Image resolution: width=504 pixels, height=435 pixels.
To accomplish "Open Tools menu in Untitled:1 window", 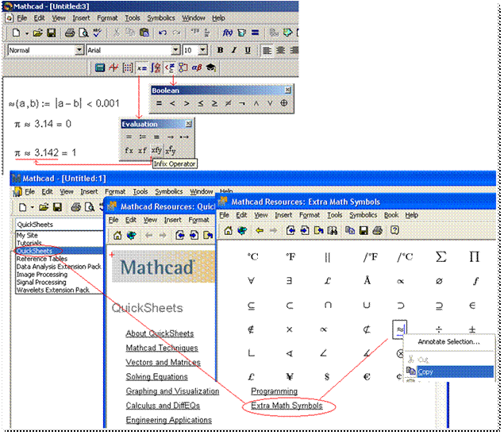I will pyautogui.click(x=140, y=191).
